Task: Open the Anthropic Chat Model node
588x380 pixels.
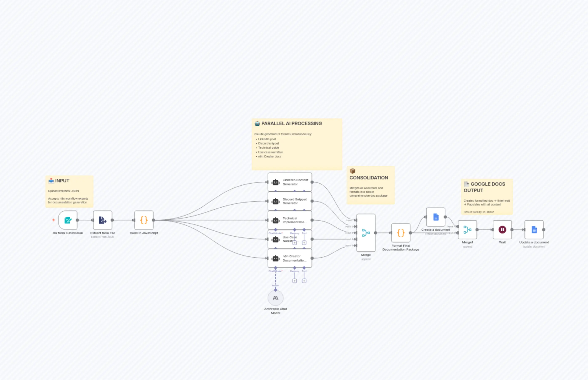Action: pos(275,298)
